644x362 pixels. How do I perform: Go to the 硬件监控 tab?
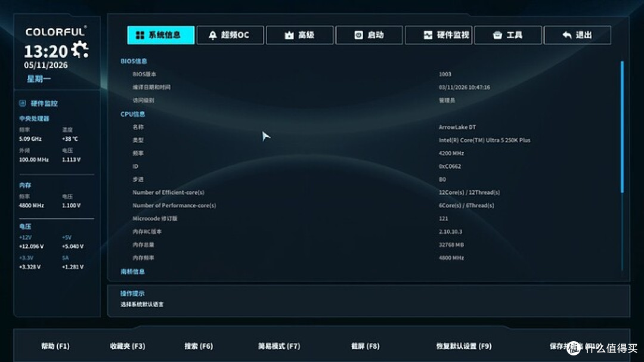tap(438, 35)
